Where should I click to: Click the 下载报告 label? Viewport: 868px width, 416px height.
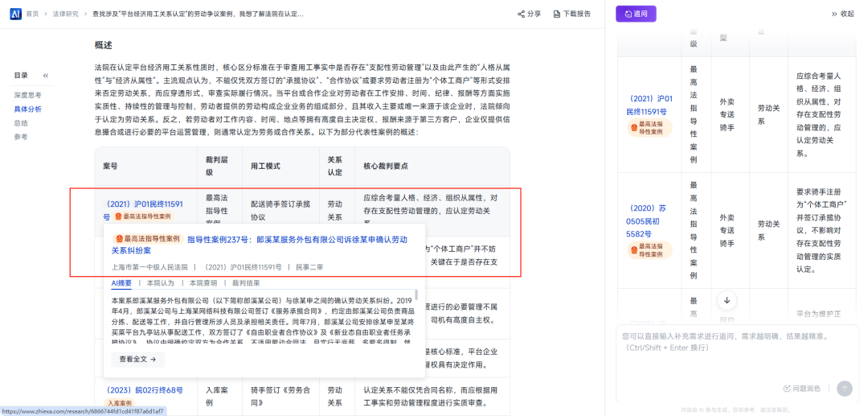click(x=577, y=14)
